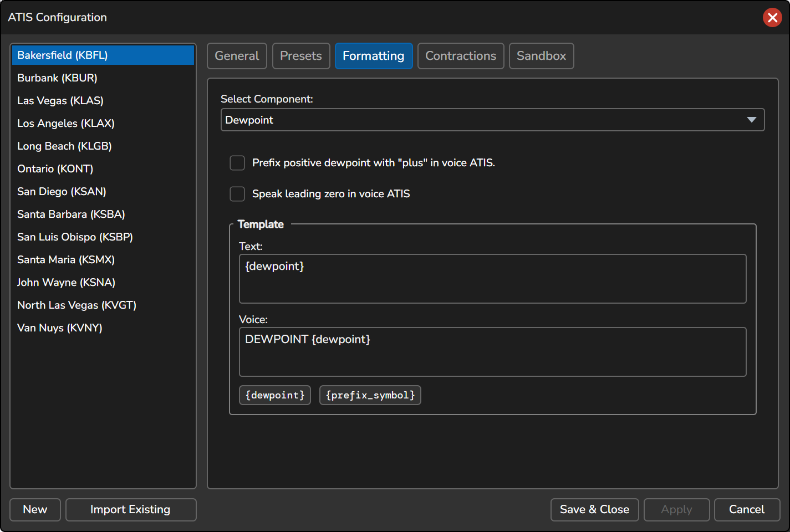Open the Sandbox tab
Screen dimensions: 790x532
541,56
